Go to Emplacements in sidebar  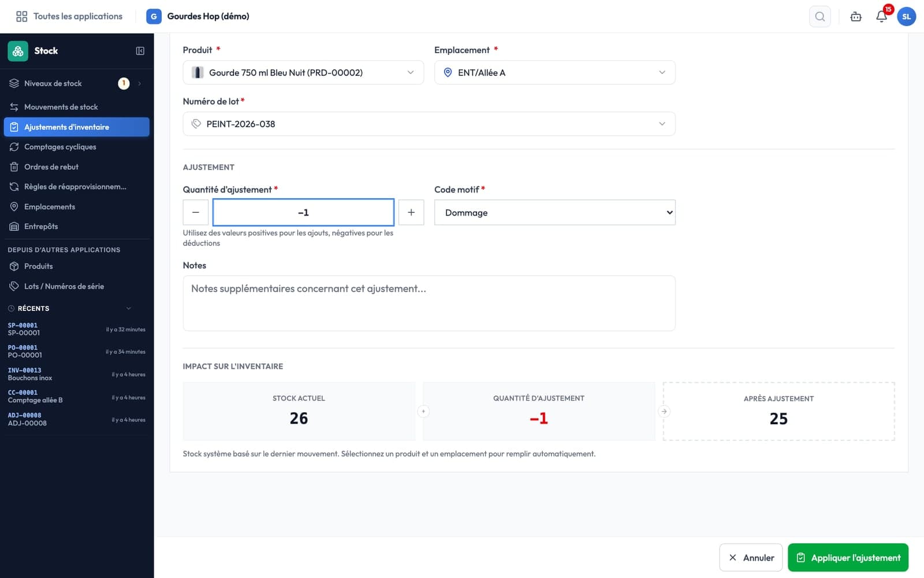pos(50,207)
